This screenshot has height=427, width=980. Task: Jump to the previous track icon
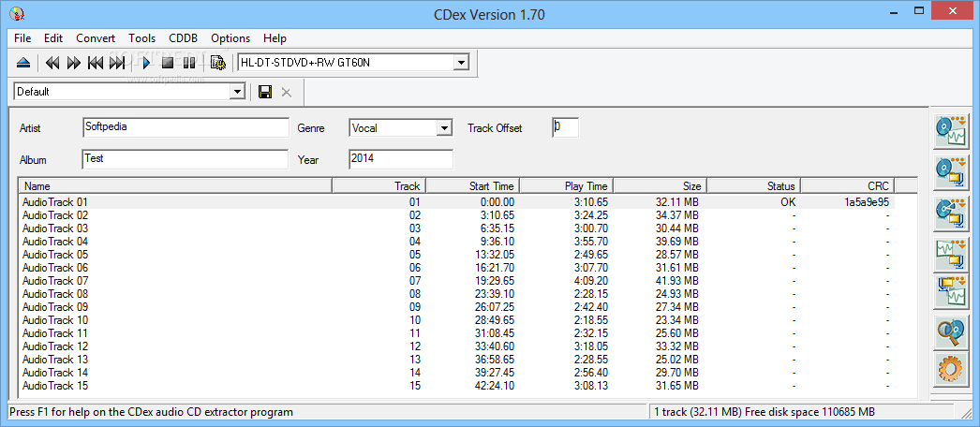95,63
